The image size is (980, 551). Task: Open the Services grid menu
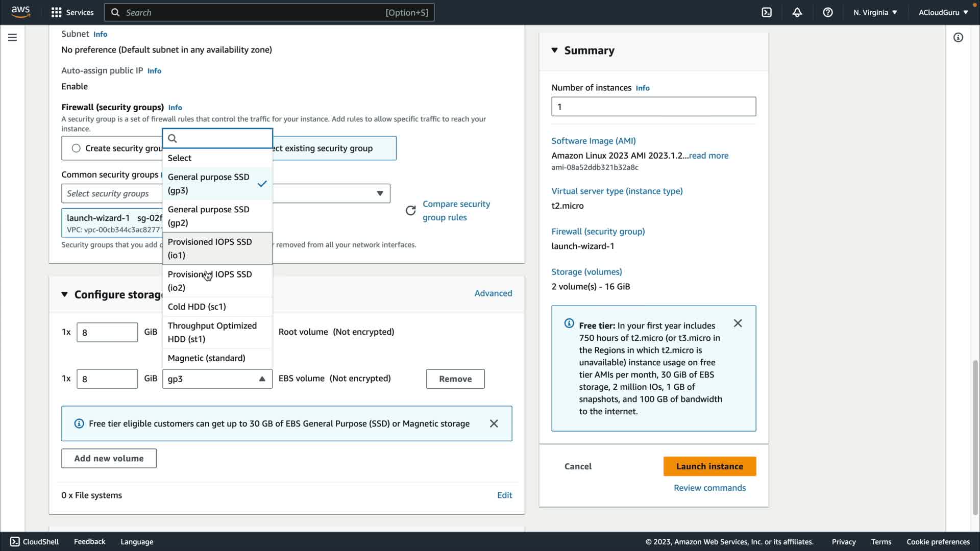pos(57,12)
